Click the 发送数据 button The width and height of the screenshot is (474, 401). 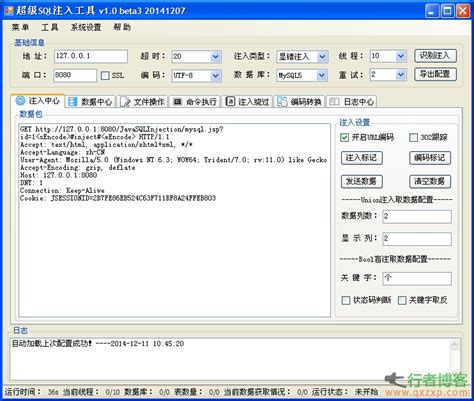361,181
